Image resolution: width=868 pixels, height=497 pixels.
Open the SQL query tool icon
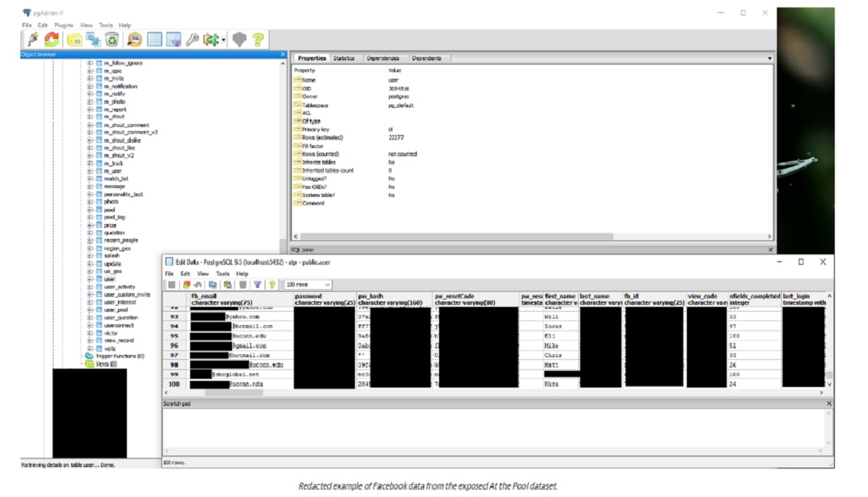click(134, 40)
